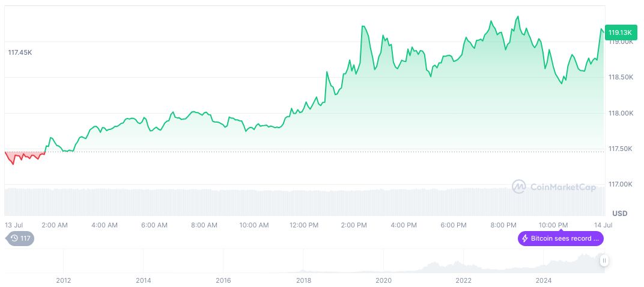Image resolution: width=644 pixels, height=287 pixels.
Task: Click the 13 Jul date label
Action: coord(14,225)
